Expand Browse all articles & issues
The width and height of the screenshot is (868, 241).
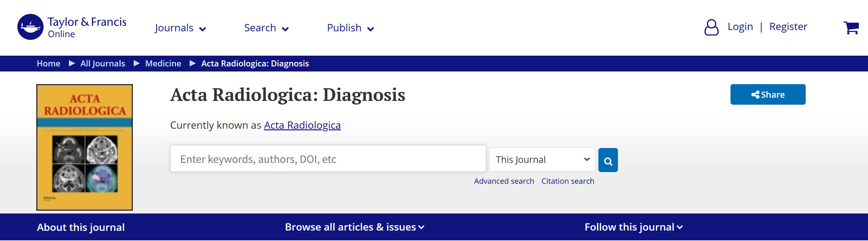pos(354,227)
